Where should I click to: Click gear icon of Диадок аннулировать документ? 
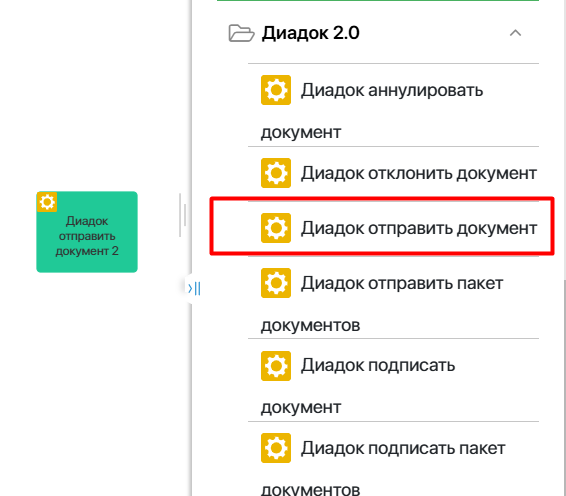point(276,90)
